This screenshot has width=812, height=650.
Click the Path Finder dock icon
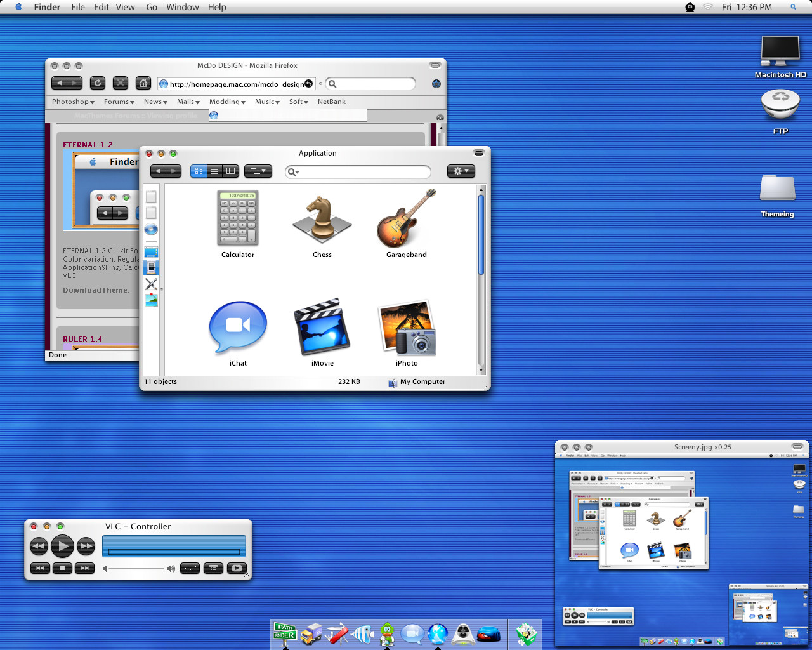coord(285,633)
